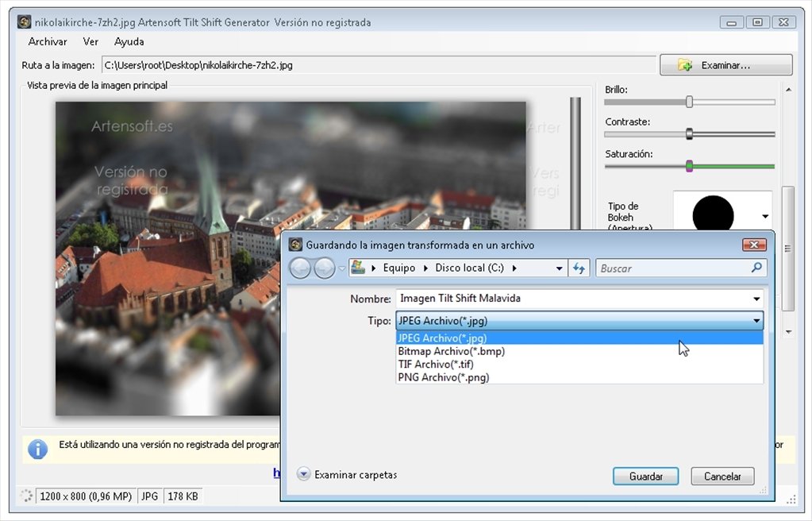Click the right panel scroll down arrow
This screenshot has width=812, height=521.
pyautogui.click(x=788, y=332)
